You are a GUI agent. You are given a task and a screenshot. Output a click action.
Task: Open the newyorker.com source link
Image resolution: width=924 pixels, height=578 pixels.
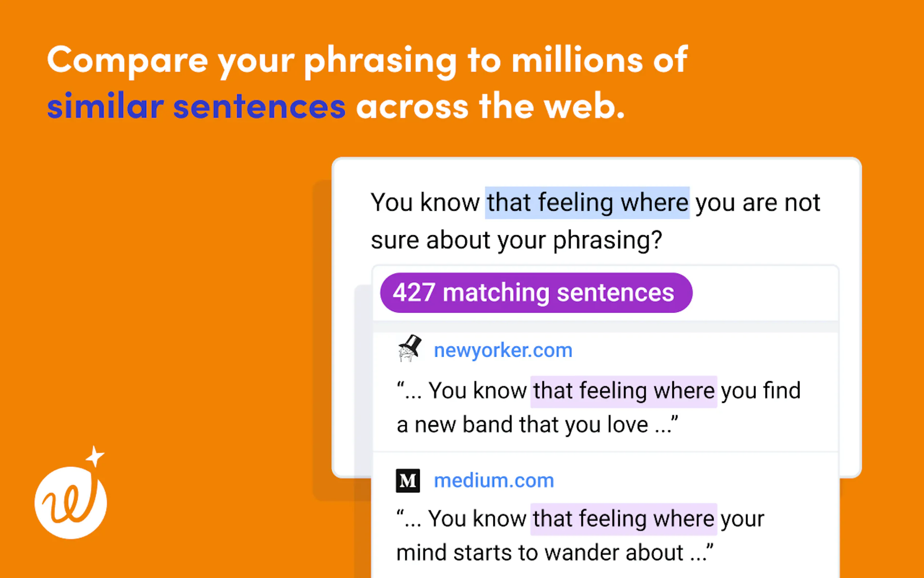(503, 350)
